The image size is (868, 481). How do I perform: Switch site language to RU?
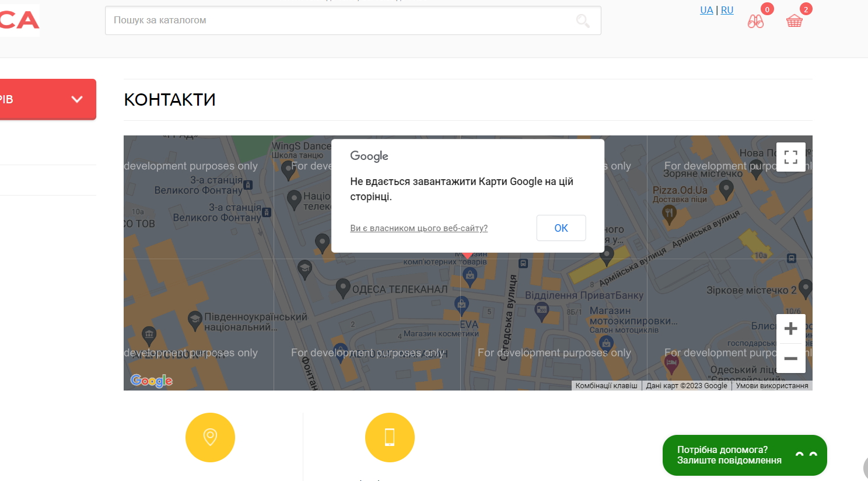727,10
